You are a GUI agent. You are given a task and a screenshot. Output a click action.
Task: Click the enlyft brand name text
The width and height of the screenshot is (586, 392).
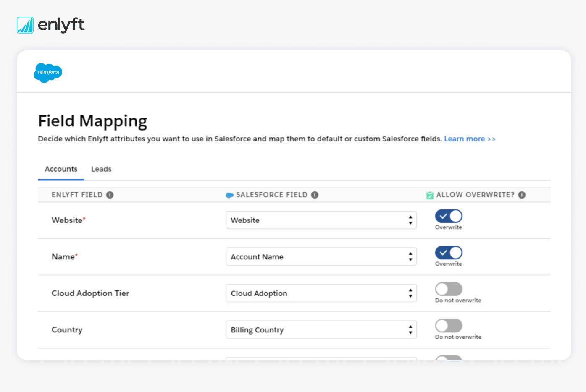point(61,25)
